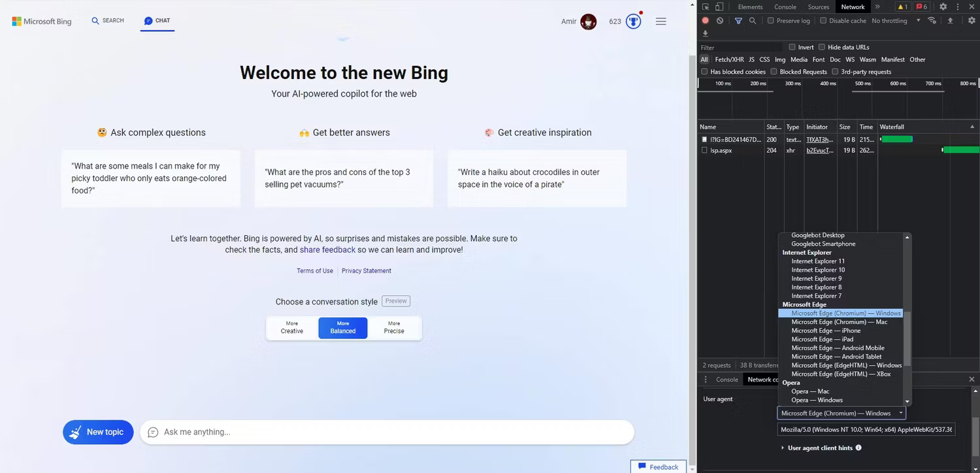
Task: Click the user agent string field
Action: [x=866, y=429]
